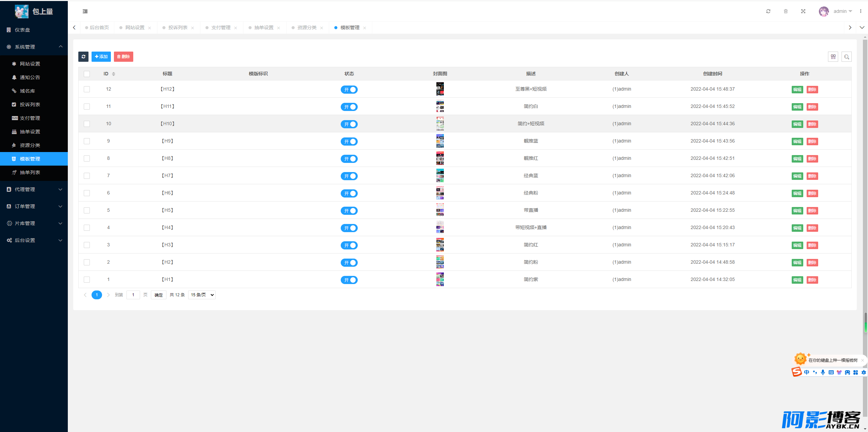This screenshot has height=432, width=868.
Task: Collapse sidebar with the hamburger icon
Action: [85, 11]
